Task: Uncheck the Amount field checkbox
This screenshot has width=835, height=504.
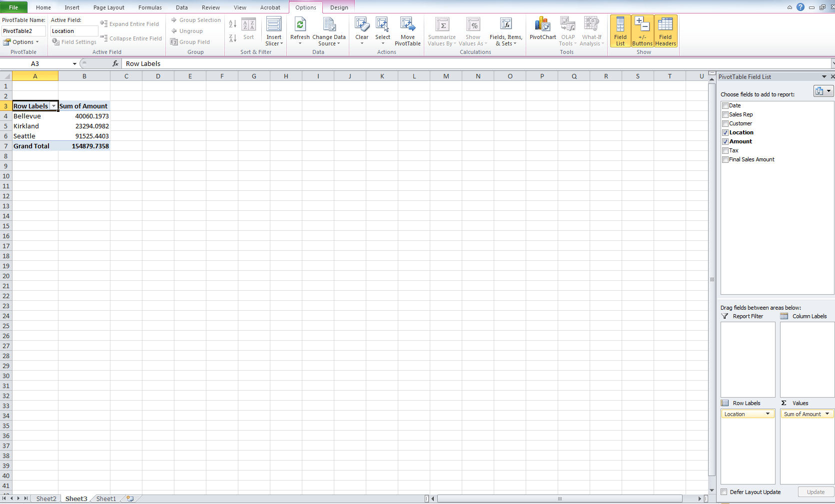Action: [725, 142]
